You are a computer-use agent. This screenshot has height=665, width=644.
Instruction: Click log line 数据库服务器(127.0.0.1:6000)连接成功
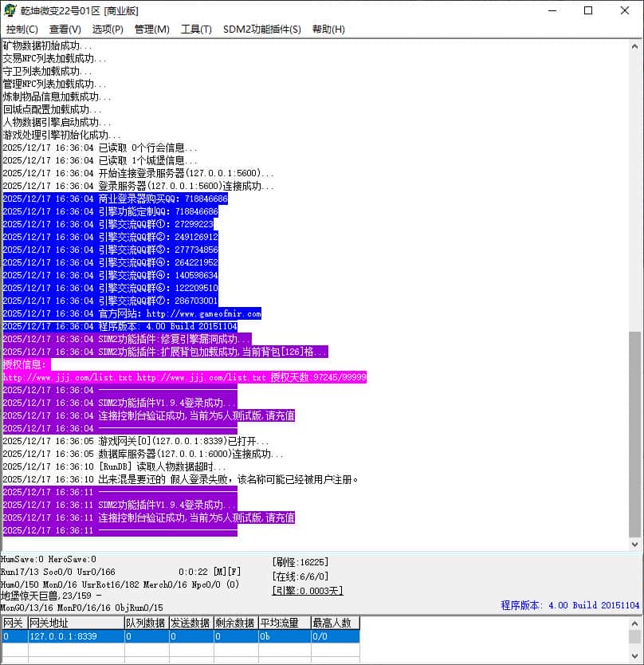click(143, 454)
